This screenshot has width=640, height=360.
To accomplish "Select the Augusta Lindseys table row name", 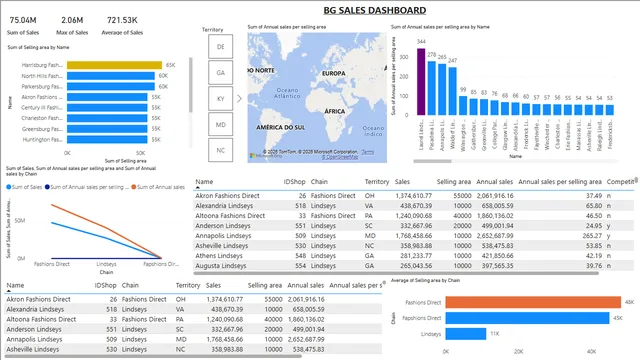I will point(220,266).
